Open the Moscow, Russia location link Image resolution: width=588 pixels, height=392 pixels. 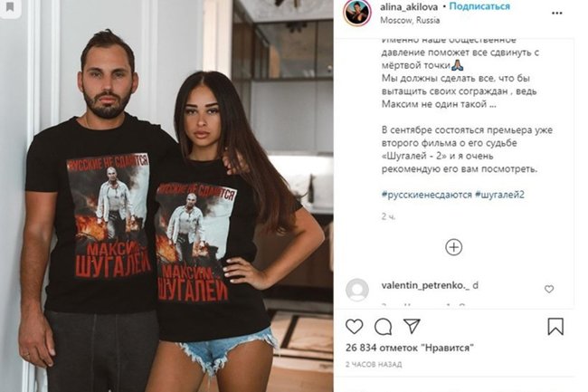410,20
